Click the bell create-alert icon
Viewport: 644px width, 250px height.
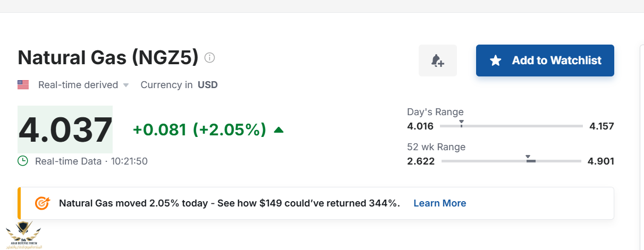[437, 61]
